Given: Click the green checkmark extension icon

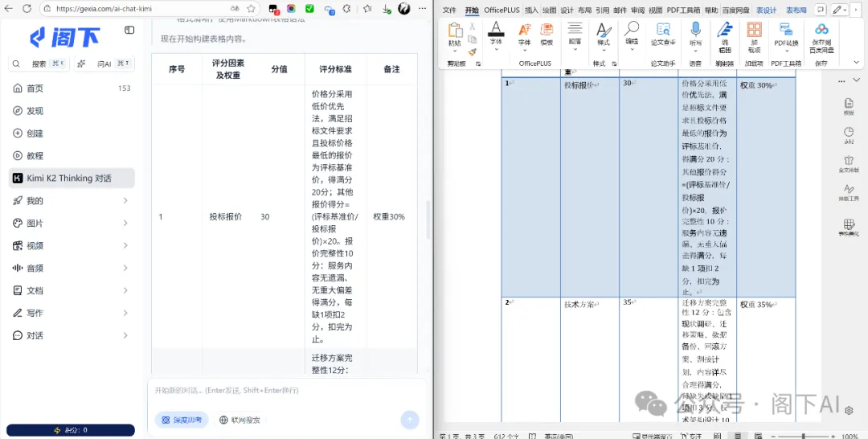Looking at the screenshot, I should click(309, 9).
